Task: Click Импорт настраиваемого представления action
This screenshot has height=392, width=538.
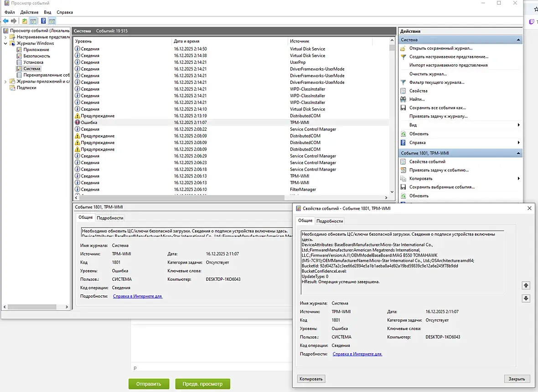Action: 449,65
